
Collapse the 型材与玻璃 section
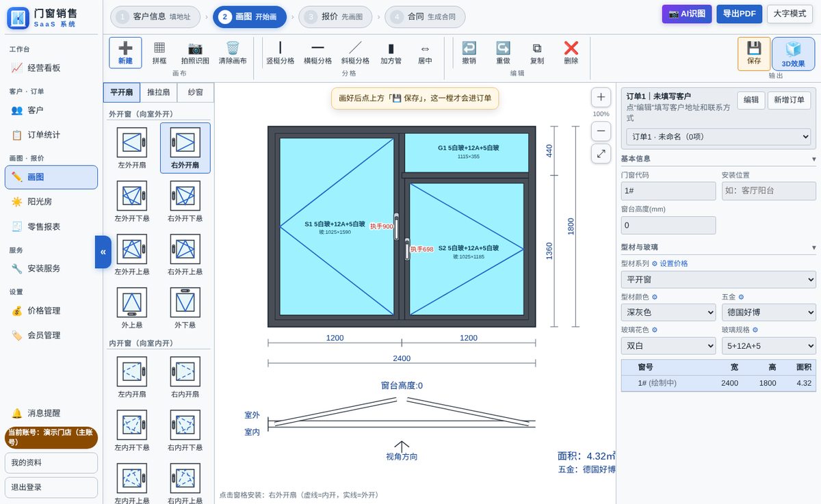718,247
